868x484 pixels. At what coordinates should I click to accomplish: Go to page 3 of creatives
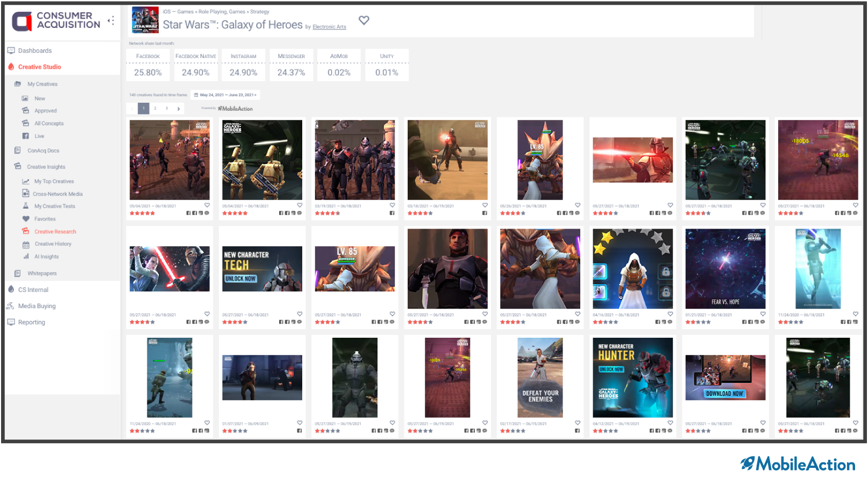pos(167,108)
